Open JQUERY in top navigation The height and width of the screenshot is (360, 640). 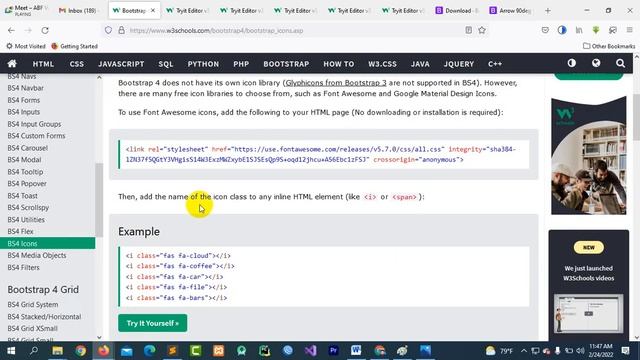tap(459, 64)
